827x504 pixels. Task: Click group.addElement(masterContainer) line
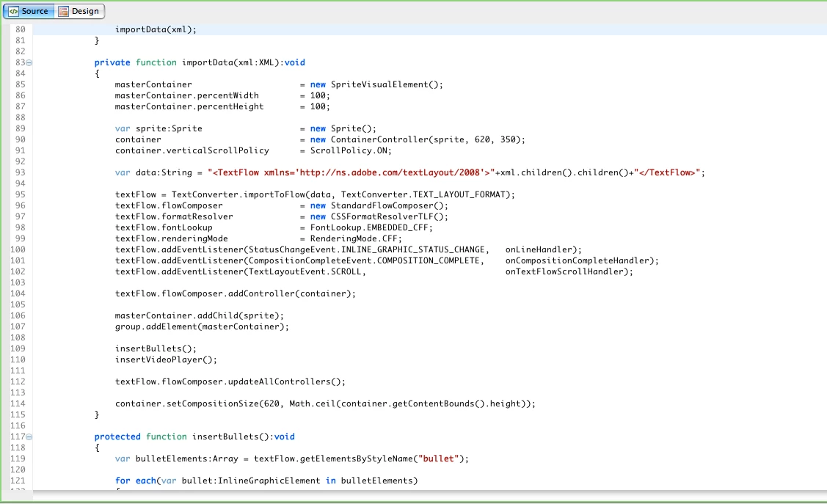202,327
